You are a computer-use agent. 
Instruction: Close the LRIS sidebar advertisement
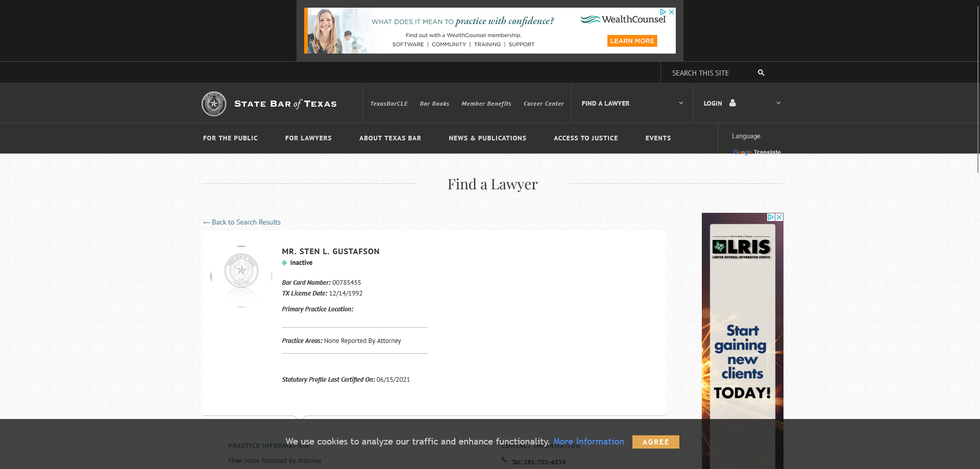click(779, 217)
